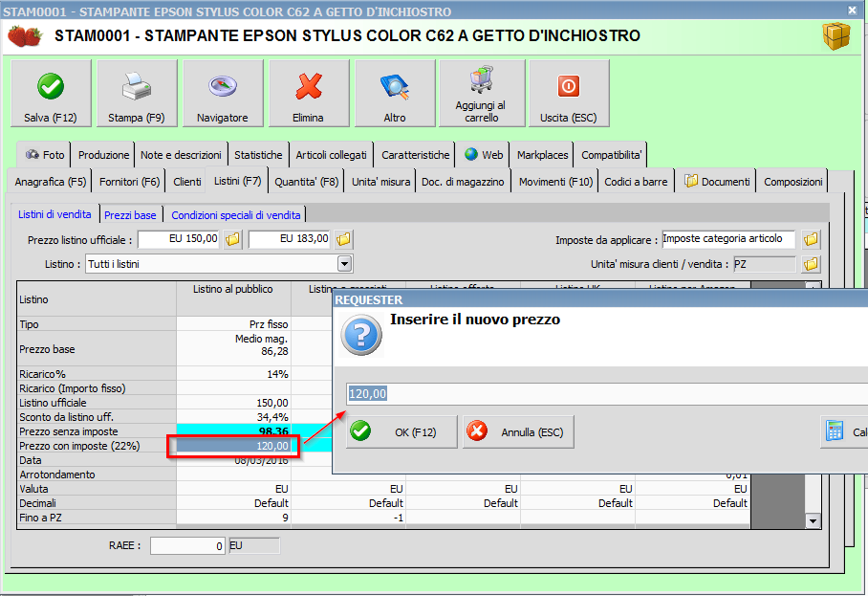Click the question mark icon in Requester
Screen dimensions: 868x596
tap(361, 334)
